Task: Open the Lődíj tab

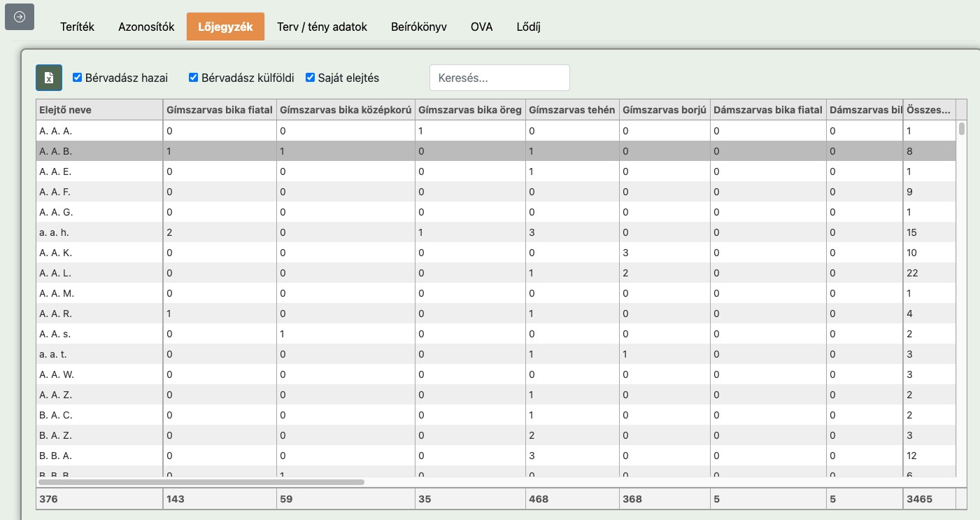Action: coord(528,27)
